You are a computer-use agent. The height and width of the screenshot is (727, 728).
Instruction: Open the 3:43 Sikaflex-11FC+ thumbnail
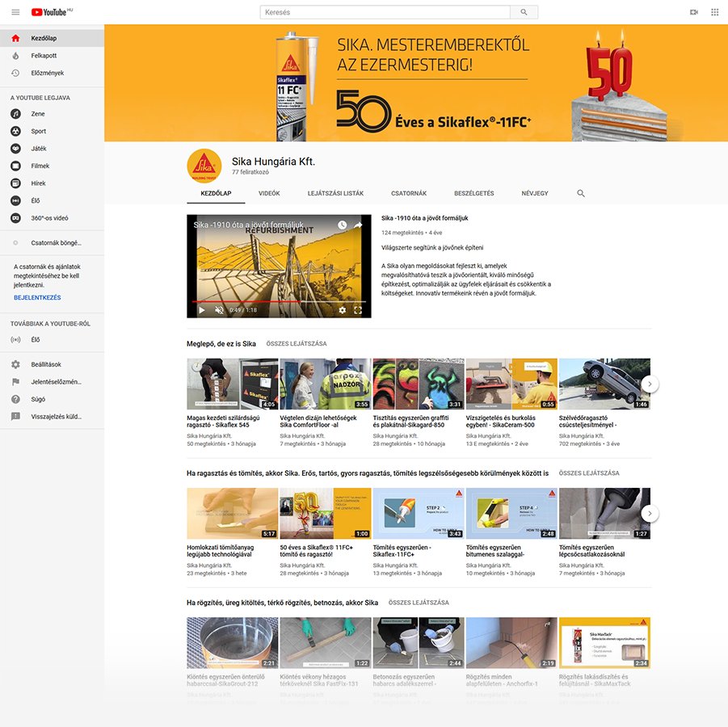tap(419, 514)
